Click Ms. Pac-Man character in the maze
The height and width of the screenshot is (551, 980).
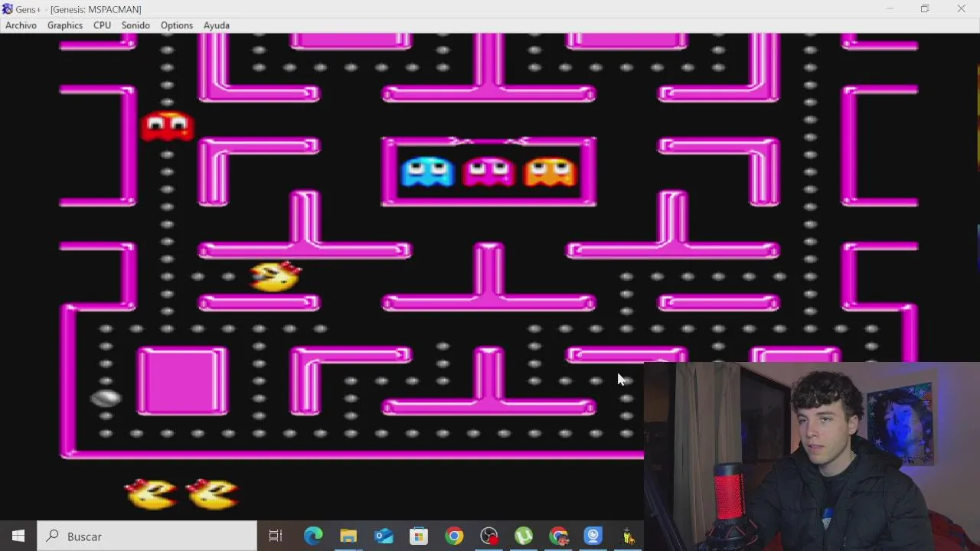click(276, 276)
